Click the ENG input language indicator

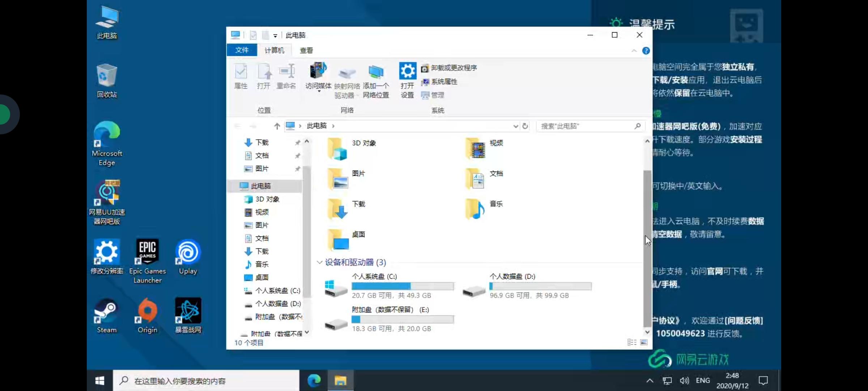[x=703, y=381]
